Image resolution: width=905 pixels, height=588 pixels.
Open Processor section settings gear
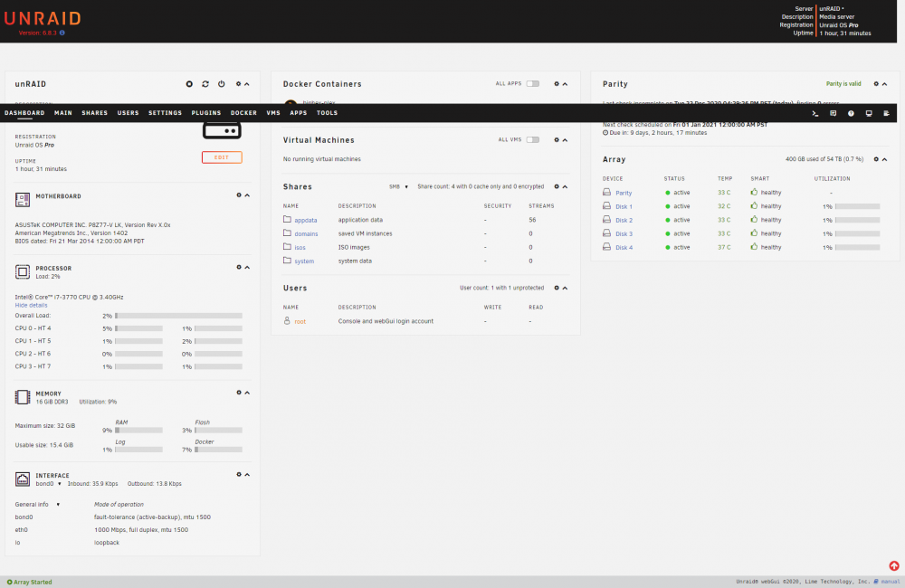(x=238, y=268)
